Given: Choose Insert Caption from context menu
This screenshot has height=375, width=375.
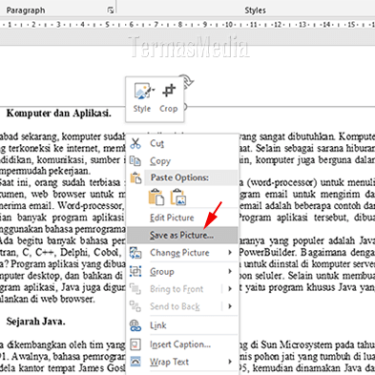Looking at the screenshot, I should (180, 344).
